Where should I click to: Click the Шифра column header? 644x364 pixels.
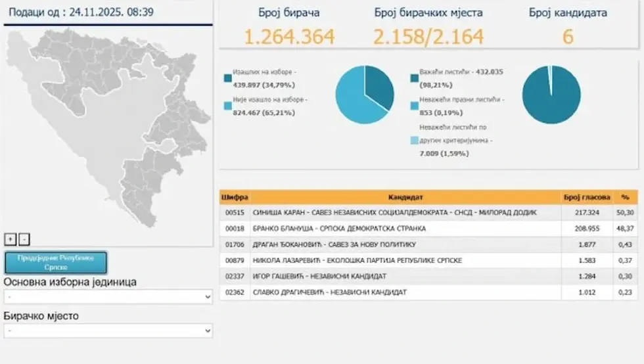click(235, 197)
